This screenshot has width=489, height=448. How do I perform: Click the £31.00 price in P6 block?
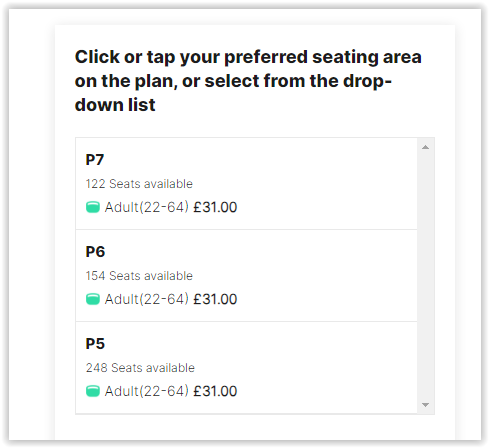point(215,299)
